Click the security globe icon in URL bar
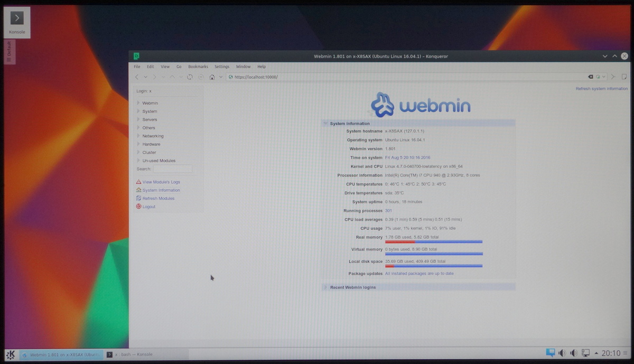The height and width of the screenshot is (364, 634). click(231, 77)
